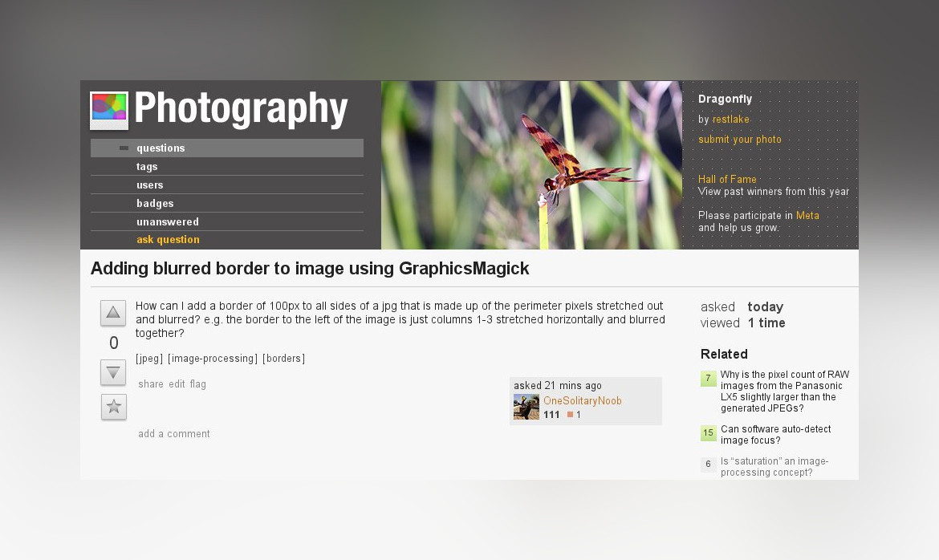Screen dimensions: 939x560
Task: Open photographer restlake's profile link
Action: point(730,120)
